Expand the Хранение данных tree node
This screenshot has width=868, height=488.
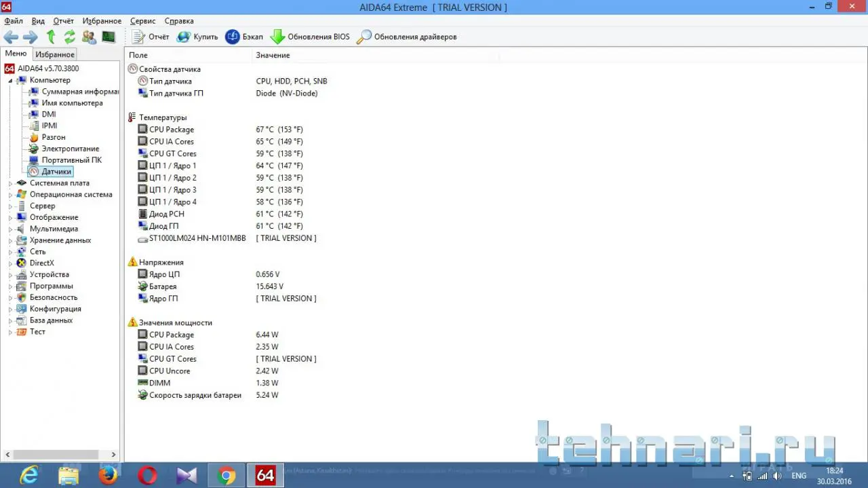pos(10,240)
